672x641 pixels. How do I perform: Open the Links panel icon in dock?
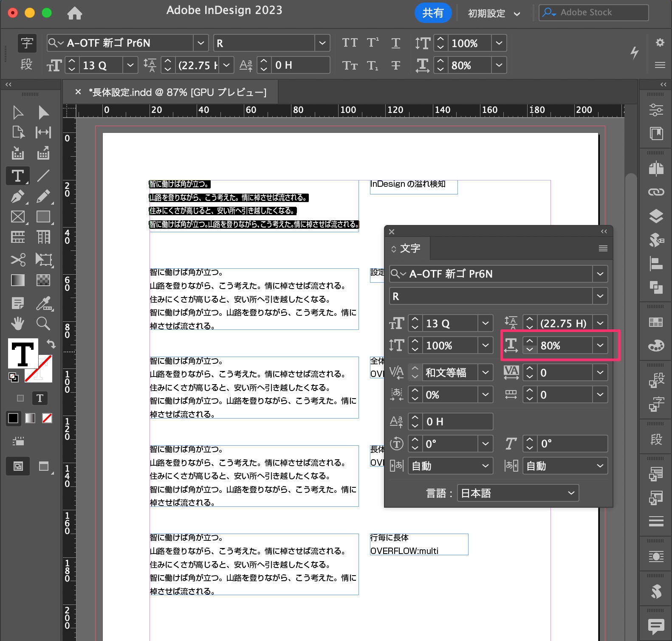point(656,192)
